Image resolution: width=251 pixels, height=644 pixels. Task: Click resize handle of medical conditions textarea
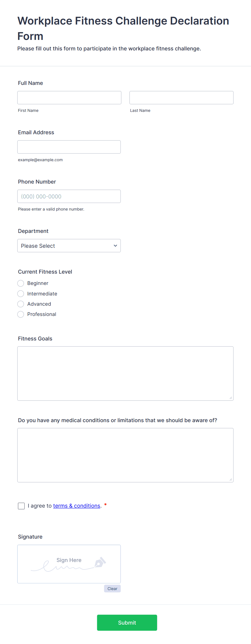point(231,480)
